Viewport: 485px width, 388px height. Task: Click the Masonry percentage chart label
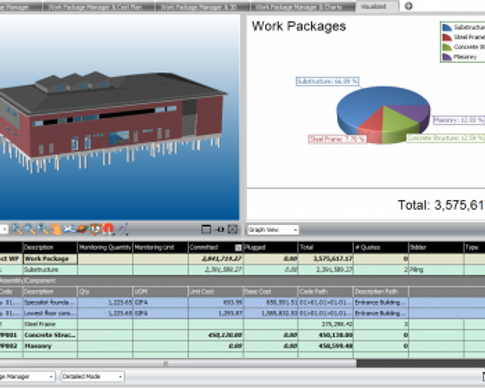pos(459,120)
